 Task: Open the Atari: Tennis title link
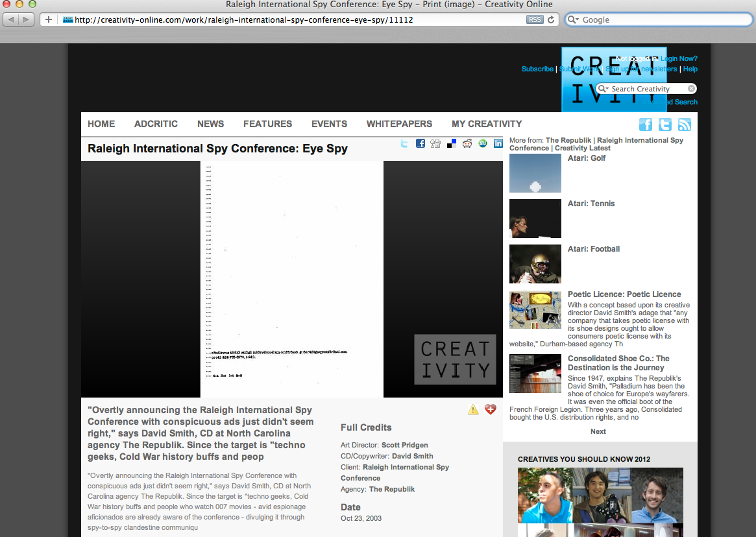pyautogui.click(x=591, y=204)
